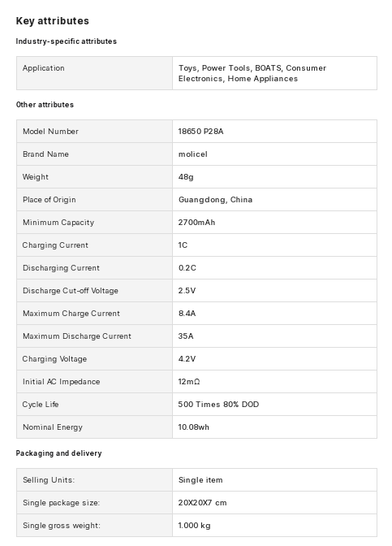Image resolution: width=392 pixels, height=546 pixels.
Task: Select the Charging Voltage 4.2V value
Action: [187, 358]
